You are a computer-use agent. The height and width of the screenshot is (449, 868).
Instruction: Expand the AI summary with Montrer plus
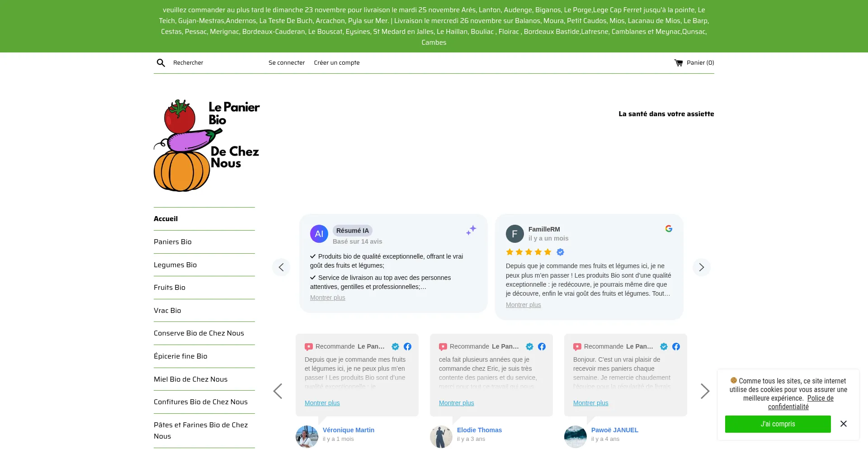click(327, 298)
